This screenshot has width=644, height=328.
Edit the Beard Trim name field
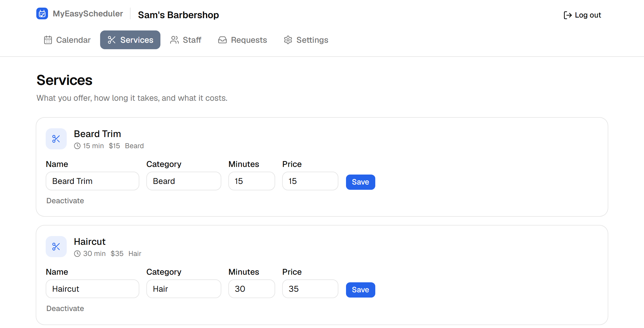pyautogui.click(x=93, y=181)
